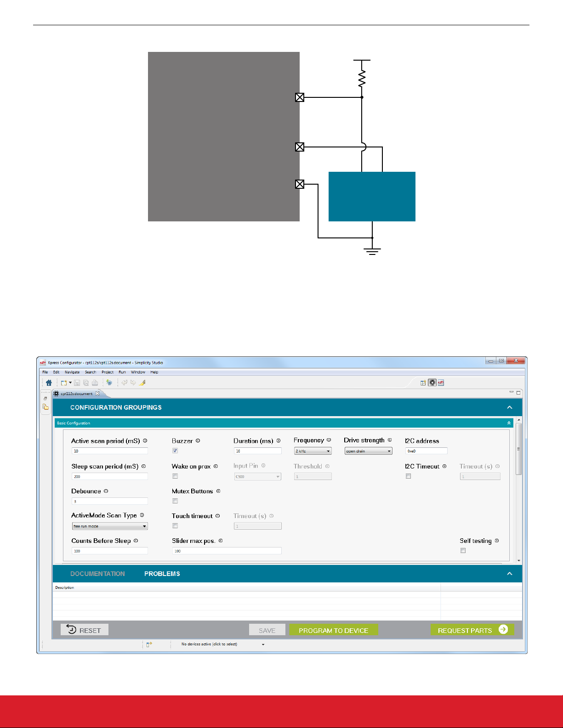Enable the Self testing checkbox
Viewport: 563px width, 728px height.
463,551
